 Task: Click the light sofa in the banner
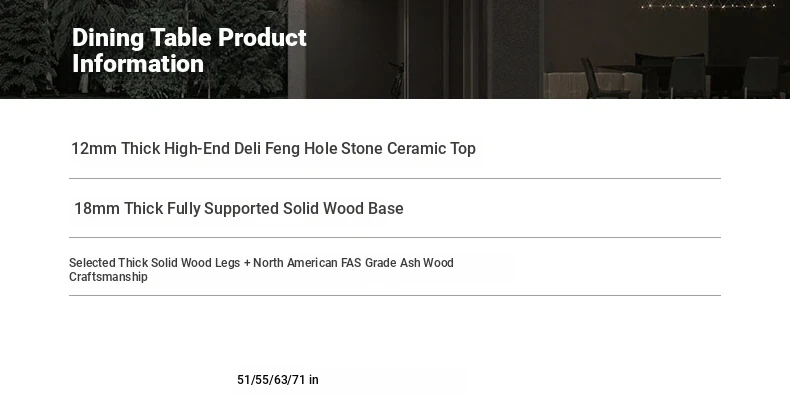592,85
